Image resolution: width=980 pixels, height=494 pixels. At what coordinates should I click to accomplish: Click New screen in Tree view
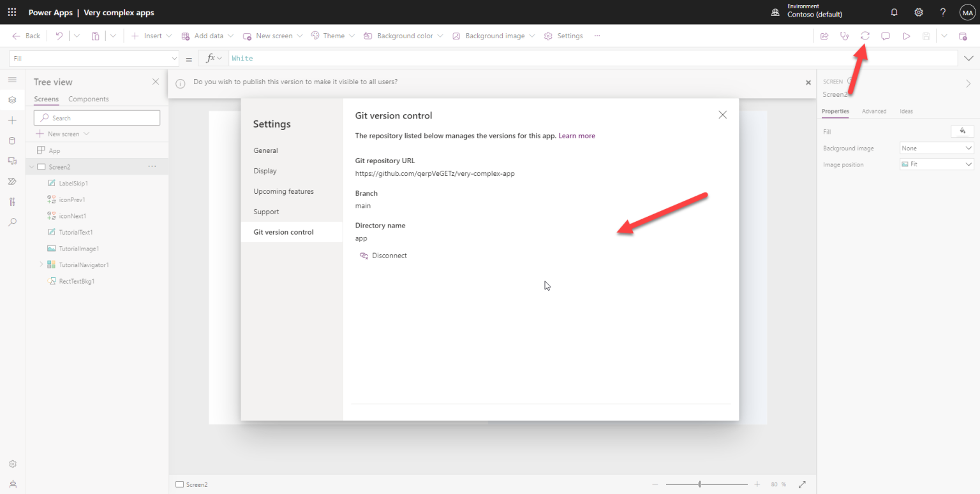63,134
